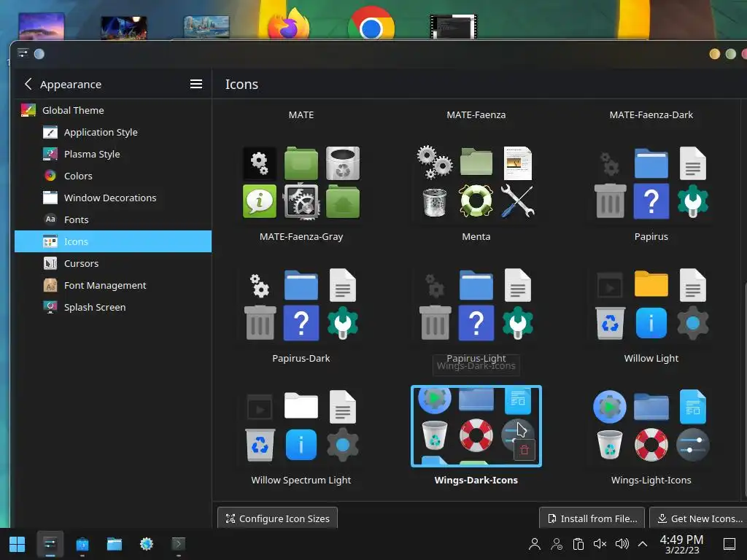Viewport: 747px width, 560px height.
Task: Open Splash Screen settings
Action: point(113,307)
